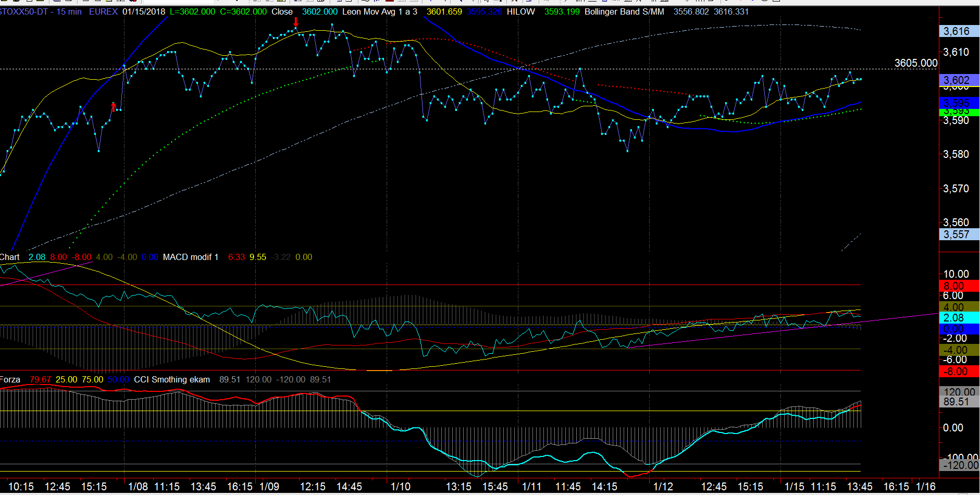Click the yellow 25.00 Forza level value

(x=66, y=379)
